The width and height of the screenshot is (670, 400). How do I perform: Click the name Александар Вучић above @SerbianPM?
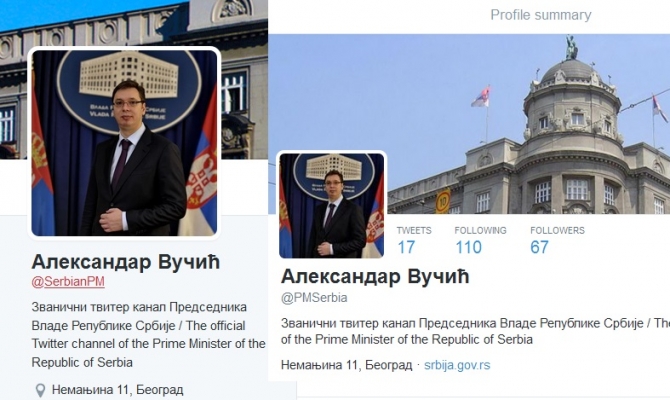126,262
